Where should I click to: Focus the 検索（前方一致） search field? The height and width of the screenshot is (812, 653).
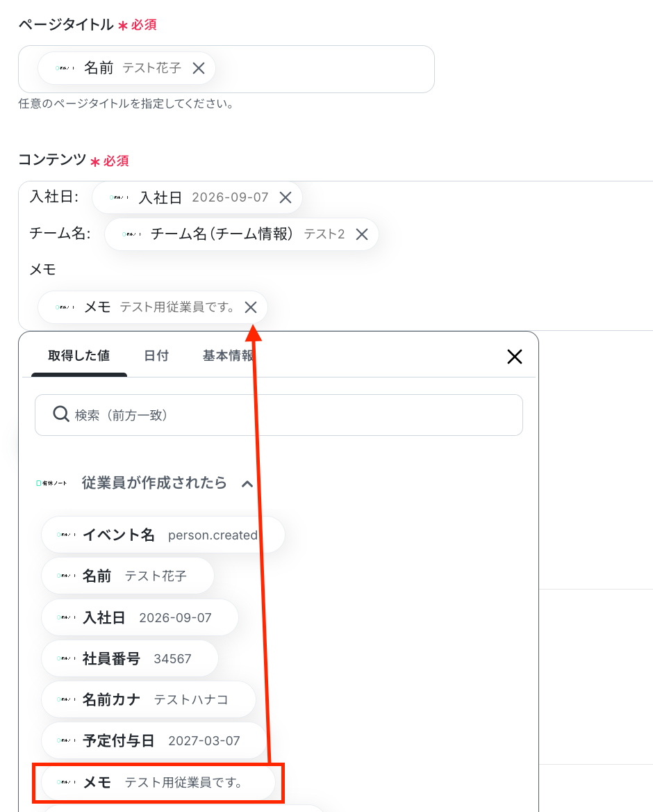(279, 415)
